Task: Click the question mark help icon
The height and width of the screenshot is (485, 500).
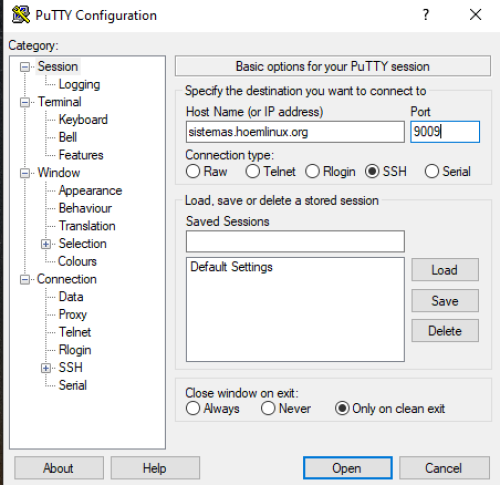Action: pyautogui.click(x=426, y=15)
